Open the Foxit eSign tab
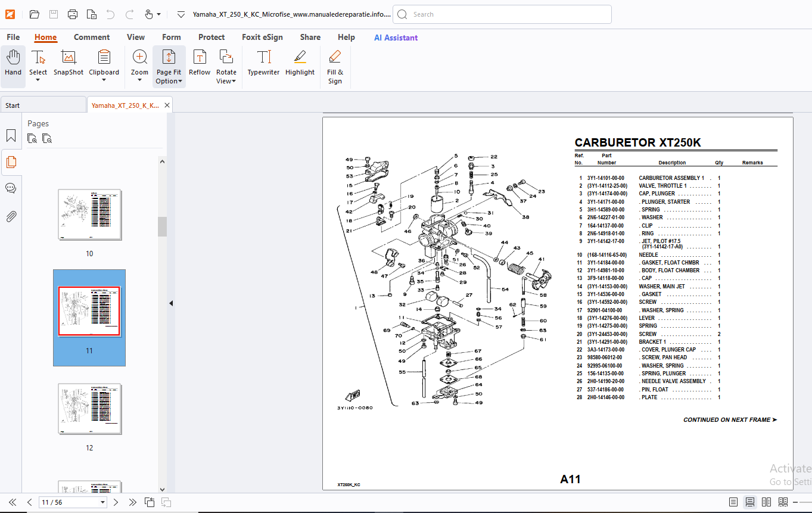 point(262,37)
